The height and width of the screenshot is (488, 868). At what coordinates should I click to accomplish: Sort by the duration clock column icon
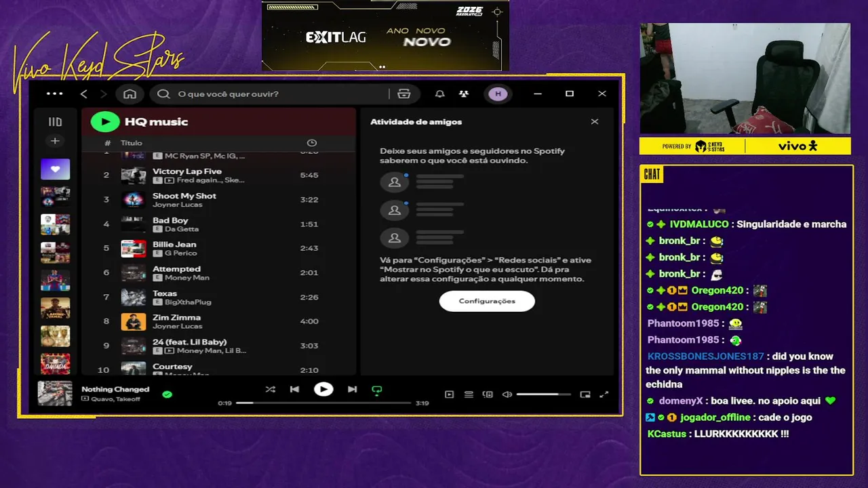coord(312,143)
